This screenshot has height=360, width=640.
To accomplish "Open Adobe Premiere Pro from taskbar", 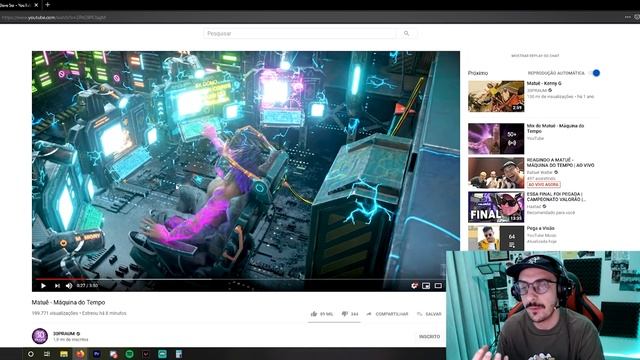I will pos(97,354).
